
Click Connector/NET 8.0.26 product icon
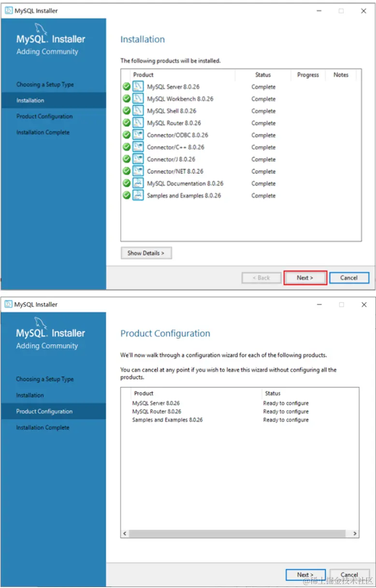pyautogui.click(x=138, y=171)
